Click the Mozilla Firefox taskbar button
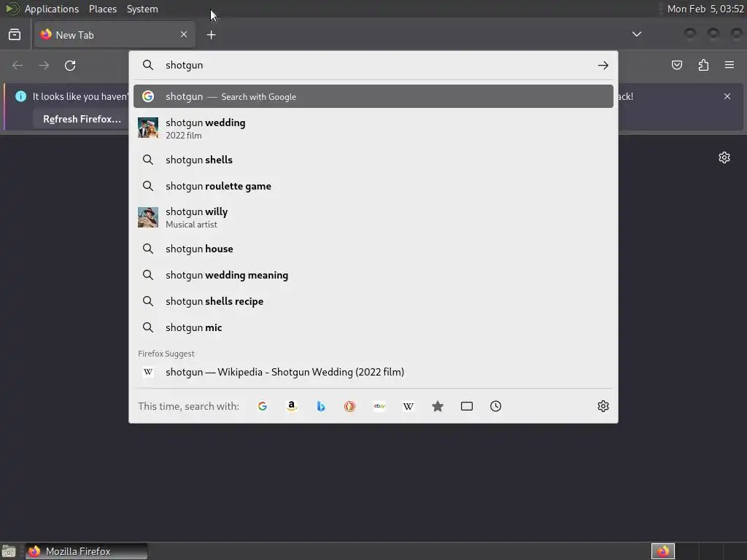This screenshot has width=747, height=560. (86, 551)
